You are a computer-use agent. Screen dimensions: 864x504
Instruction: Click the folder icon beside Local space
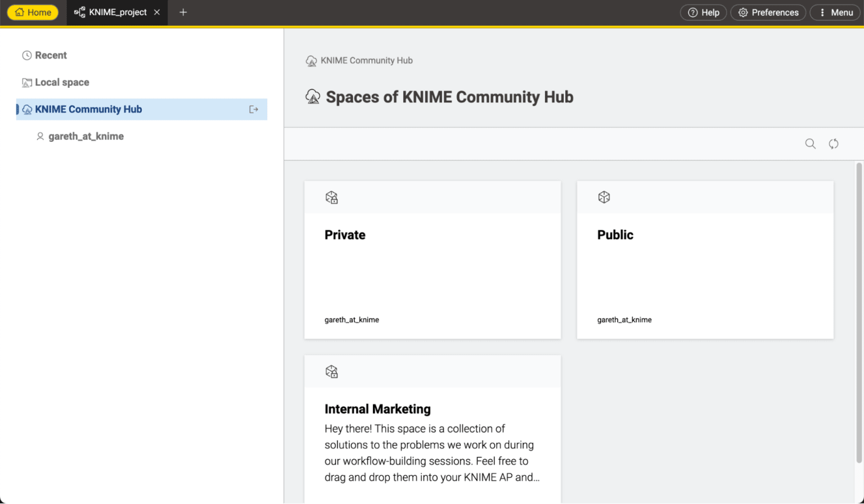(x=27, y=83)
